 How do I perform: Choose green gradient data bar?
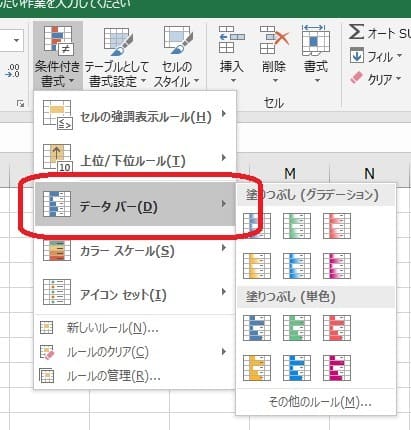[297, 226]
